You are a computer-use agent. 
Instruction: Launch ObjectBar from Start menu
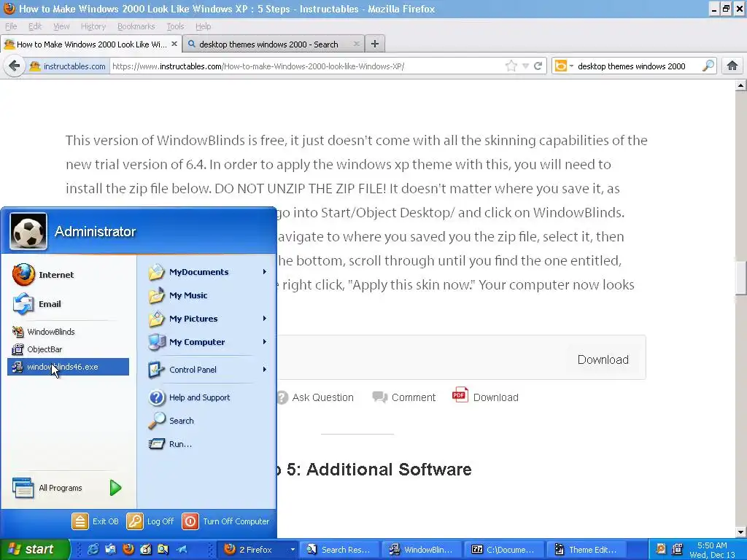pos(37,349)
